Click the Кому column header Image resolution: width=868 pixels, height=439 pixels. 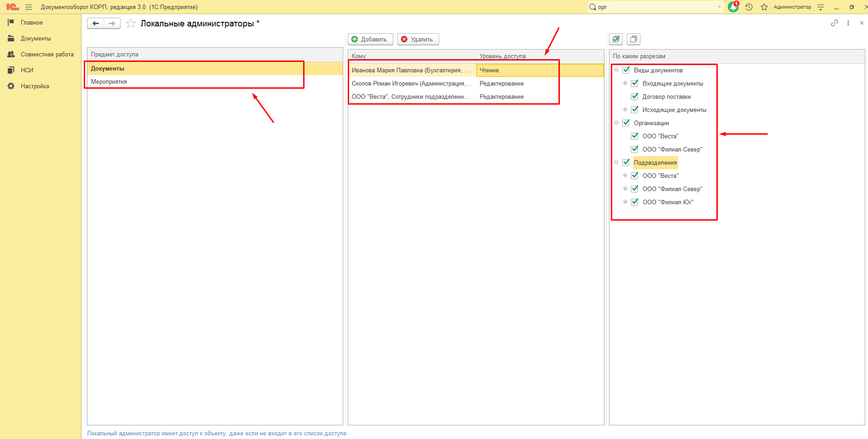click(412, 56)
